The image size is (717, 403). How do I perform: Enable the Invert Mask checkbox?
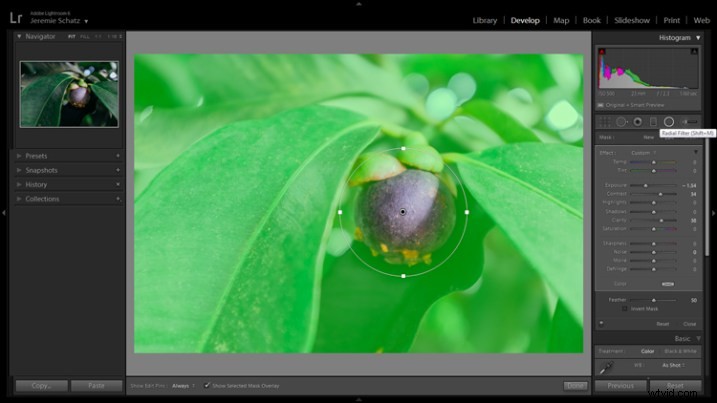(625, 309)
